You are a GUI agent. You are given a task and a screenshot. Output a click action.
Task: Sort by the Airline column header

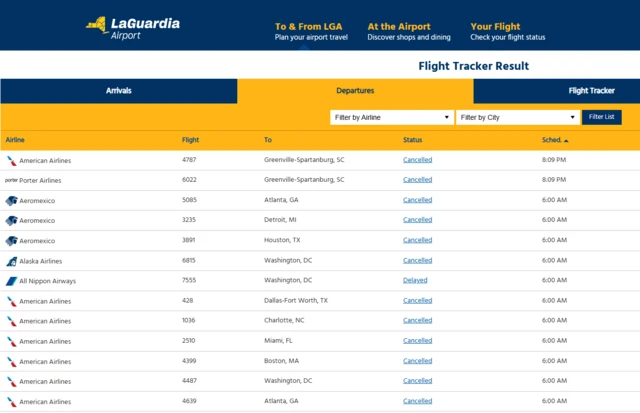[15, 140]
